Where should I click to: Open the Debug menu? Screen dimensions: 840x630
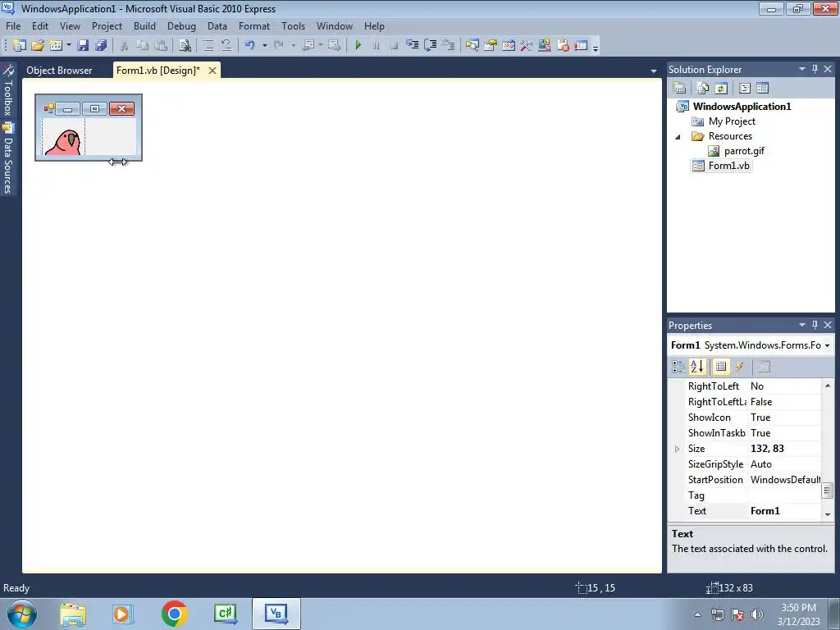point(181,25)
